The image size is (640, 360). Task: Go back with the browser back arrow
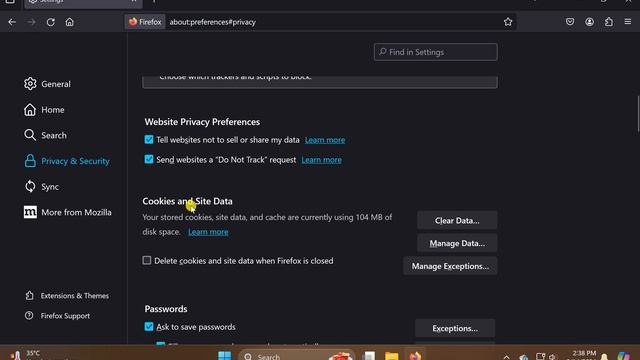12,22
